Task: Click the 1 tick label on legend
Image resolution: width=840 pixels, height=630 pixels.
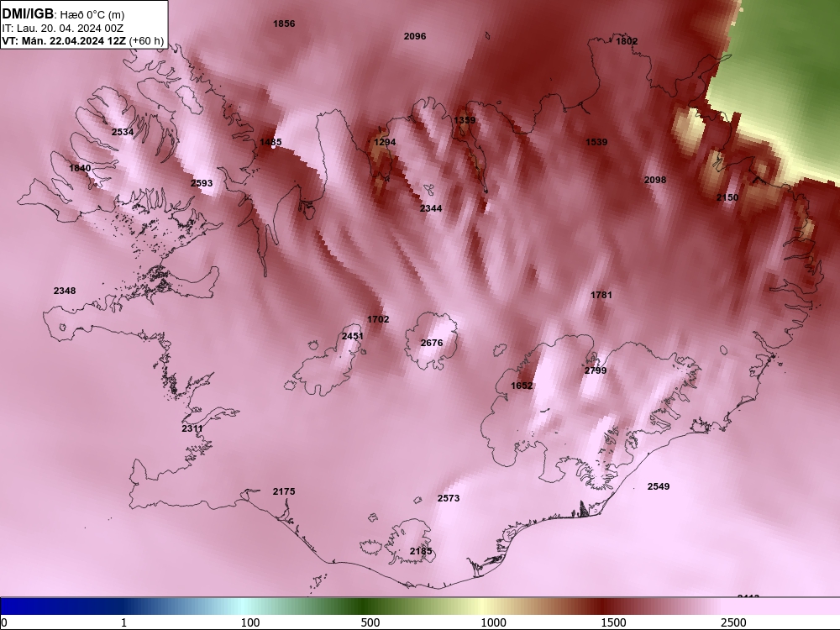Action: pos(123,622)
